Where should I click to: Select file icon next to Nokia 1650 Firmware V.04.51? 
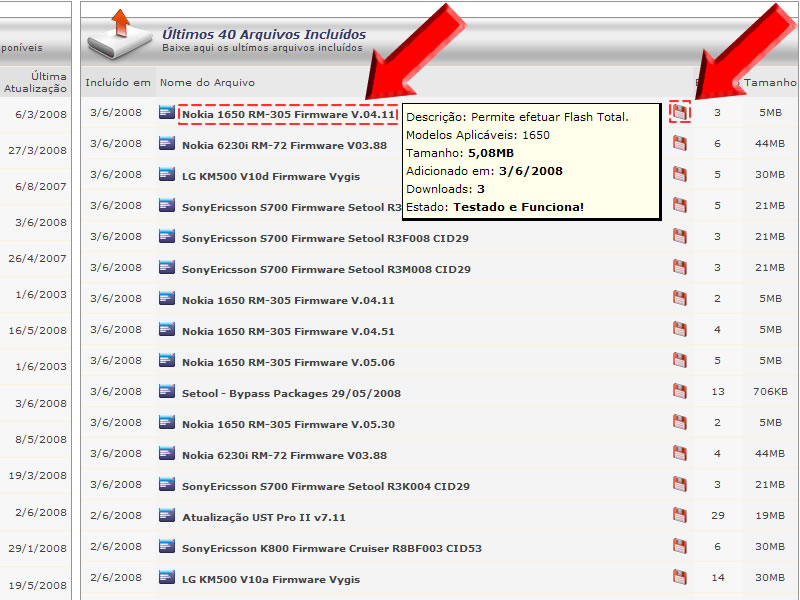[167, 330]
